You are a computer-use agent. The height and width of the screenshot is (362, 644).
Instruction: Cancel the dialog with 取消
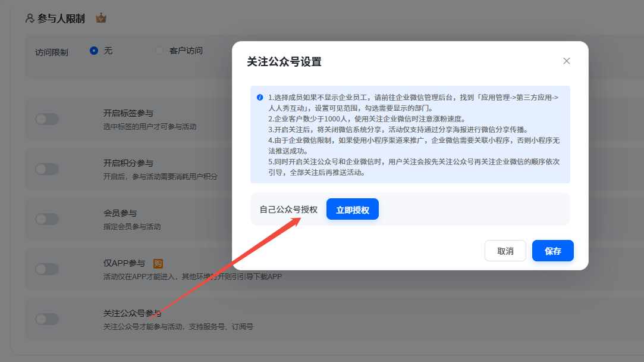(x=505, y=251)
